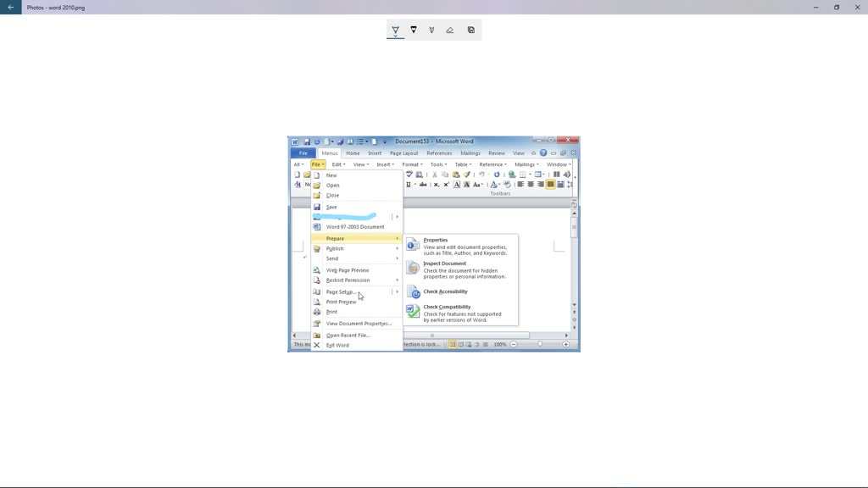Apply highlighting with the highlighter icon
The height and width of the screenshot is (488, 868).
point(508,185)
